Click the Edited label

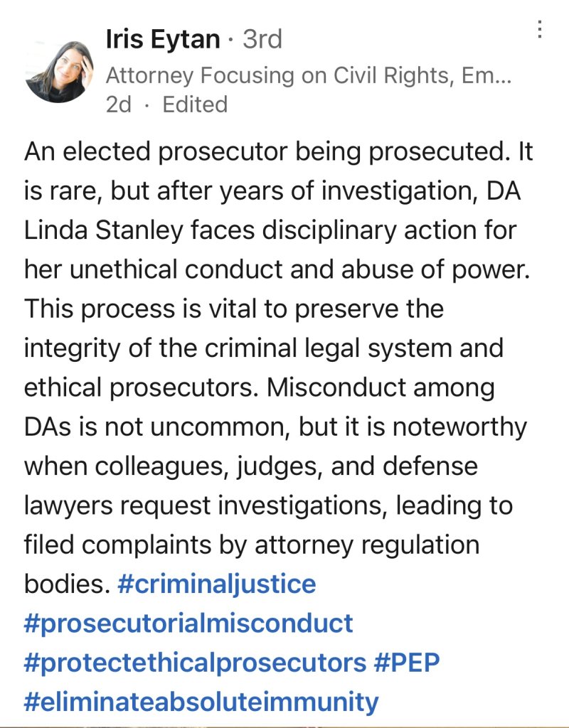[195, 105]
